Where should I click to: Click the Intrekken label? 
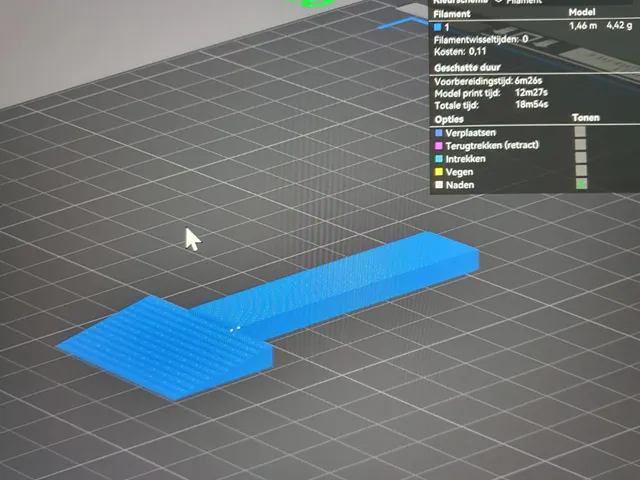(x=466, y=159)
